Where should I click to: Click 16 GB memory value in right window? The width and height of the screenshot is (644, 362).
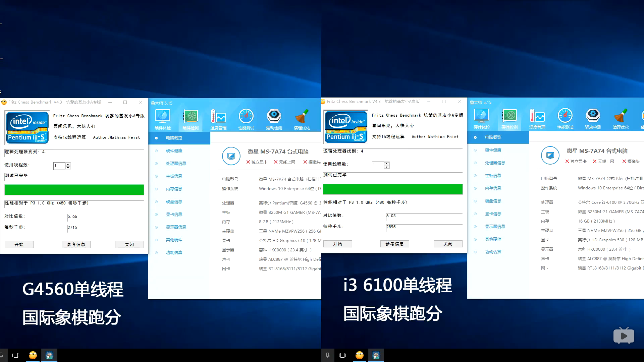coord(596,221)
